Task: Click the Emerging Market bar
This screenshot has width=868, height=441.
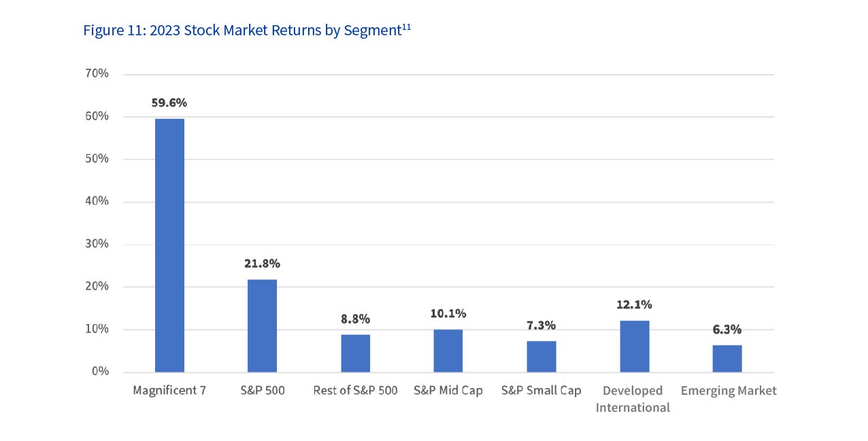Action: pos(727,358)
